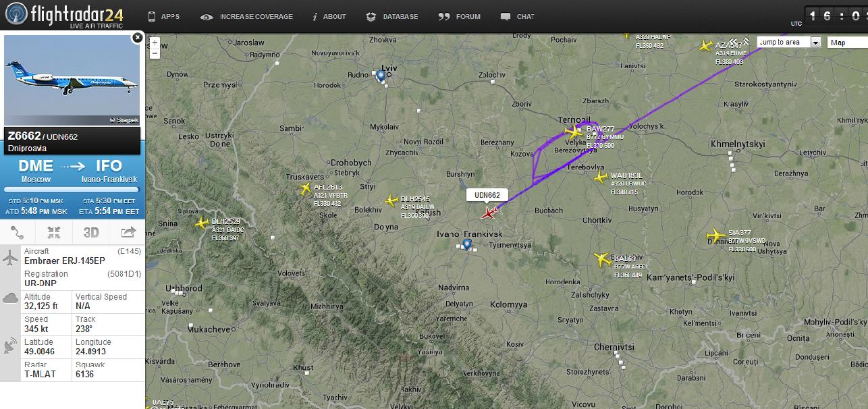
Task: Close the Z6662 flight info panel
Action: pyautogui.click(x=138, y=38)
